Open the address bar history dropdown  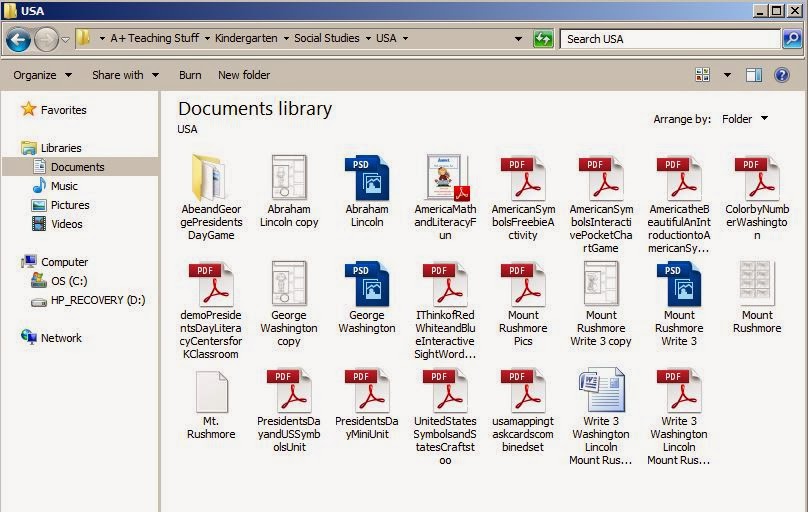click(518, 39)
